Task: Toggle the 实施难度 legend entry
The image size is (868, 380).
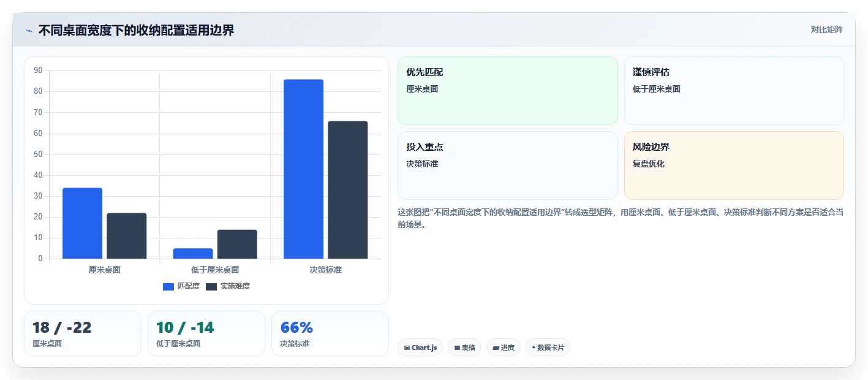Action: pos(228,286)
